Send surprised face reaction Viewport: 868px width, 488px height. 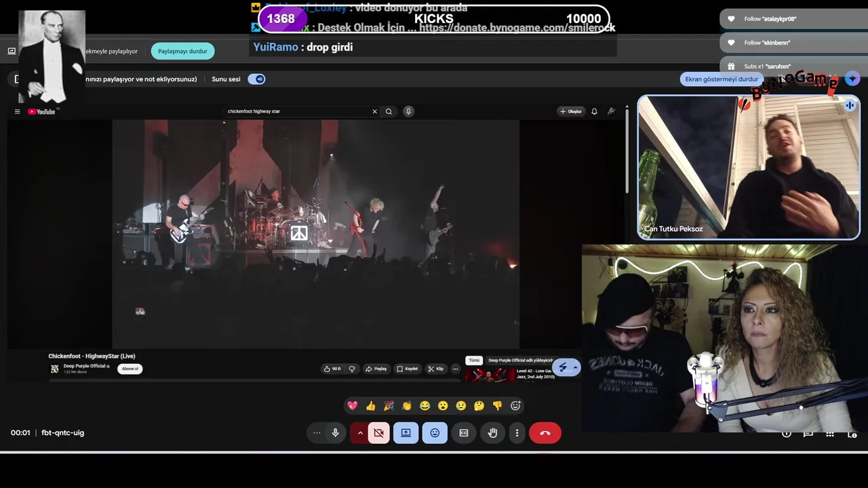443,405
